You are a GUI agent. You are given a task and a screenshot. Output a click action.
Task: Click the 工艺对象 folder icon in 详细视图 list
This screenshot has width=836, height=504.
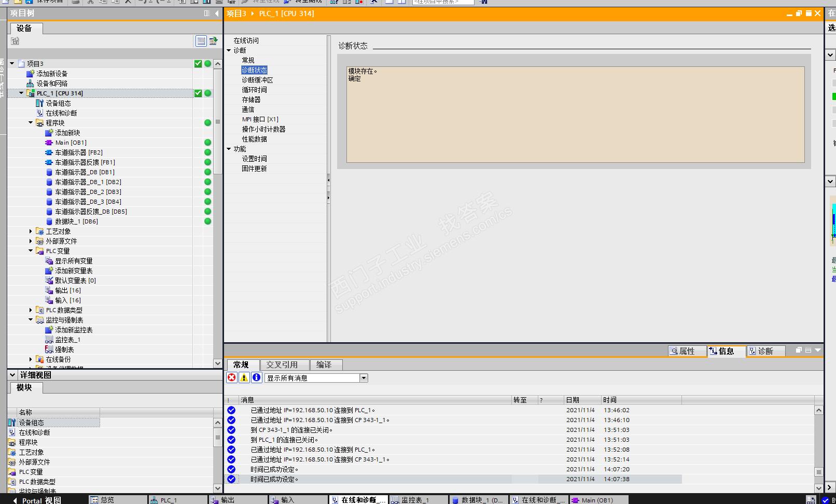click(x=12, y=452)
